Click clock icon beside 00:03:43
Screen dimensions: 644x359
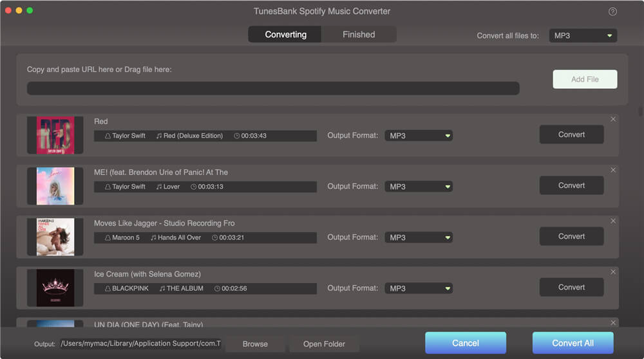click(x=236, y=136)
